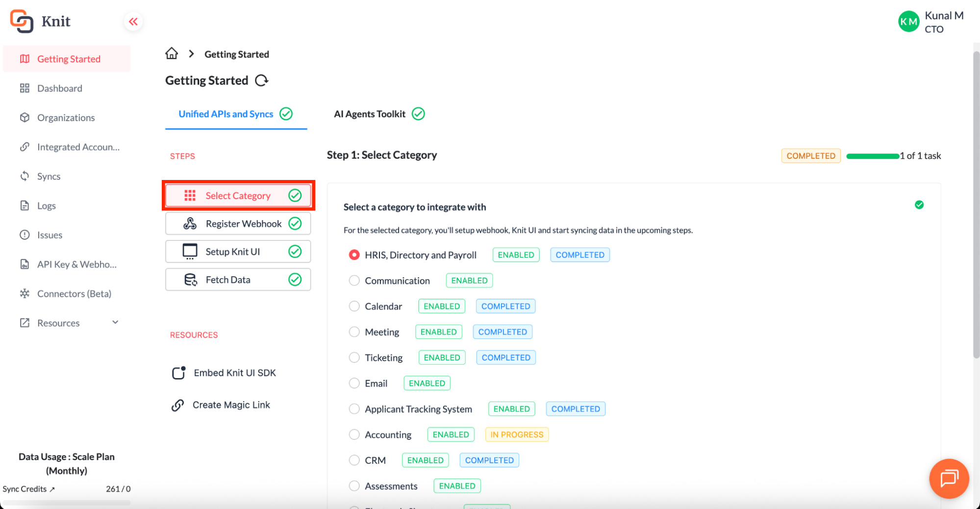Click the Getting Started breadcrumb text

(237, 54)
